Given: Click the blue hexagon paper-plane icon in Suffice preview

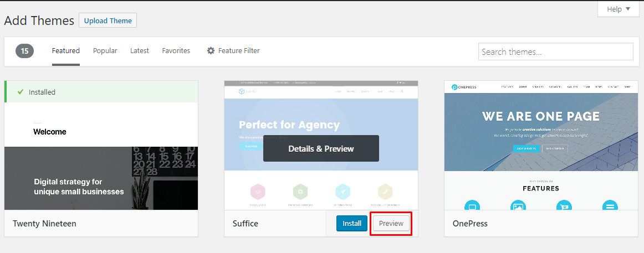Looking at the screenshot, I should click(343, 192).
